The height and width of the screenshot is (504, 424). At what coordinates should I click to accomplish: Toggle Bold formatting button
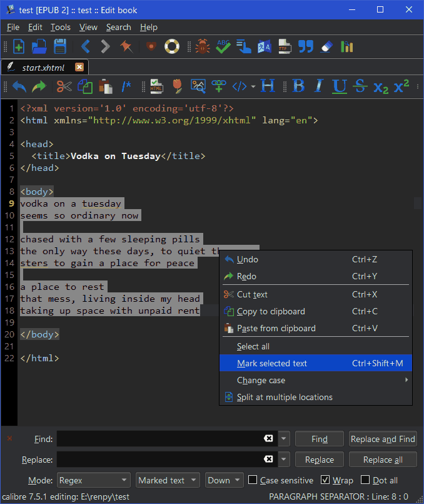coord(298,86)
